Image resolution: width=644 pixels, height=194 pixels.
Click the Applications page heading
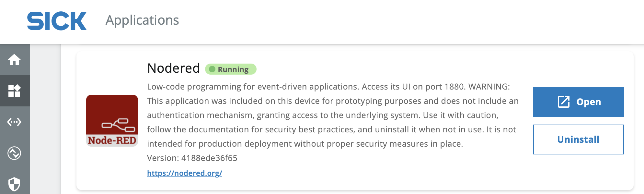coord(142,20)
